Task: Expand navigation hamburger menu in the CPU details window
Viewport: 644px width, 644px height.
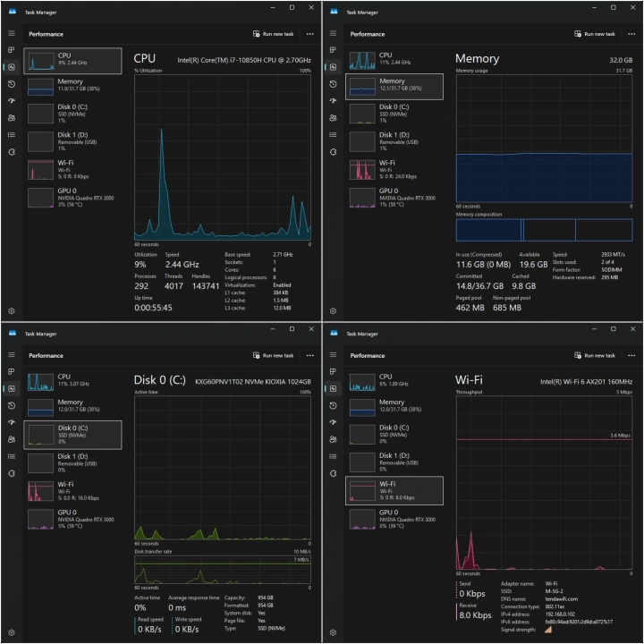Action: [12, 33]
